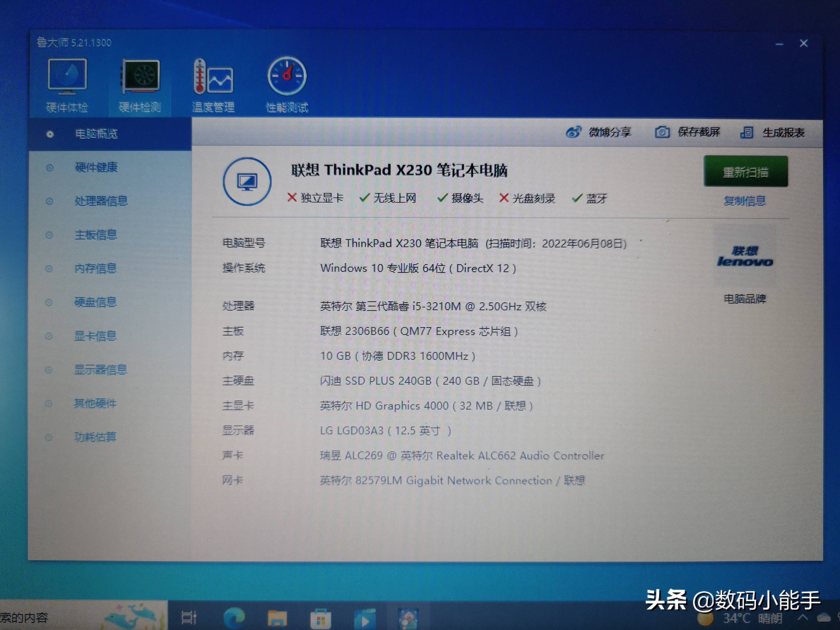Check the 蓝牙 Bluetooth status checkmark
This screenshot has width=840, height=630.
coord(578,198)
